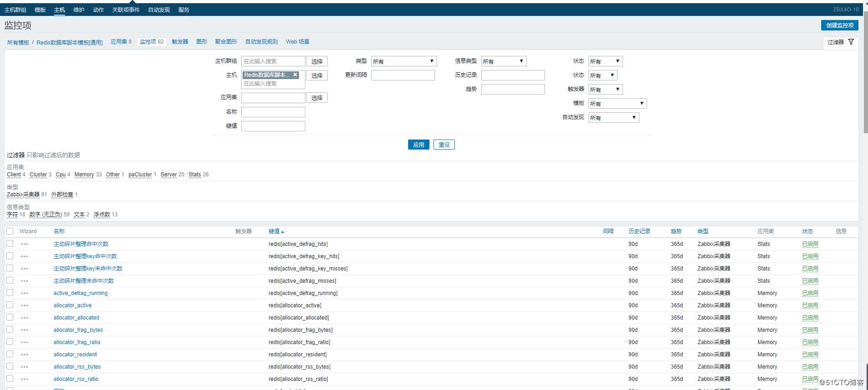The height and width of the screenshot is (390, 868).
Task: Open the 维护 top menu item
Action: (79, 10)
